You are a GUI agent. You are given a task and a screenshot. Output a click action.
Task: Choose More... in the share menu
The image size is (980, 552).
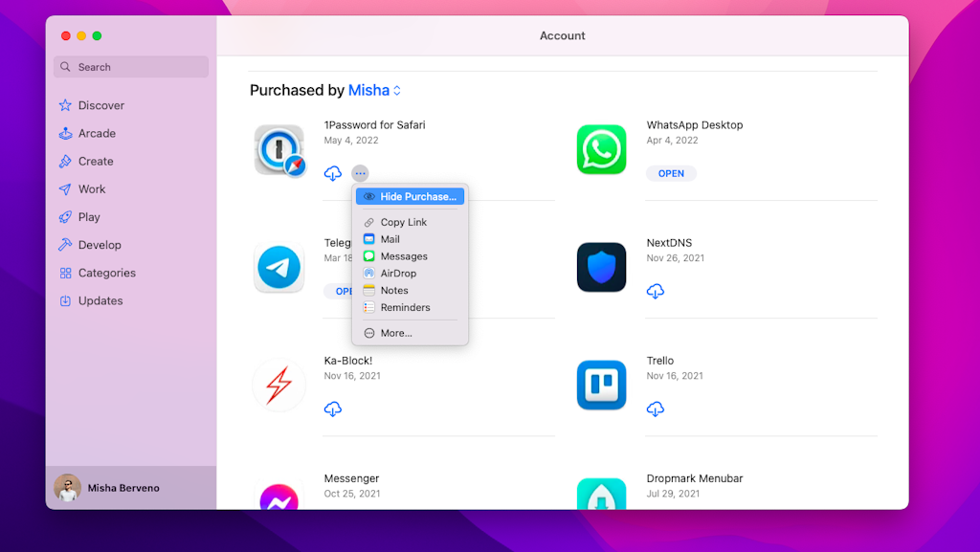tap(395, 333)
